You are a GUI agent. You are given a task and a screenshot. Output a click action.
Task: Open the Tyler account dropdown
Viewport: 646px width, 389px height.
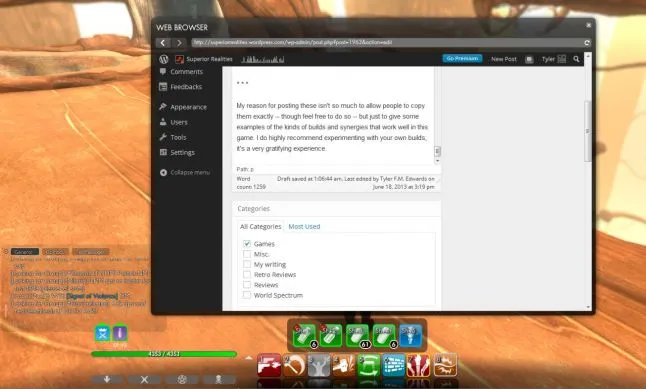554,59
